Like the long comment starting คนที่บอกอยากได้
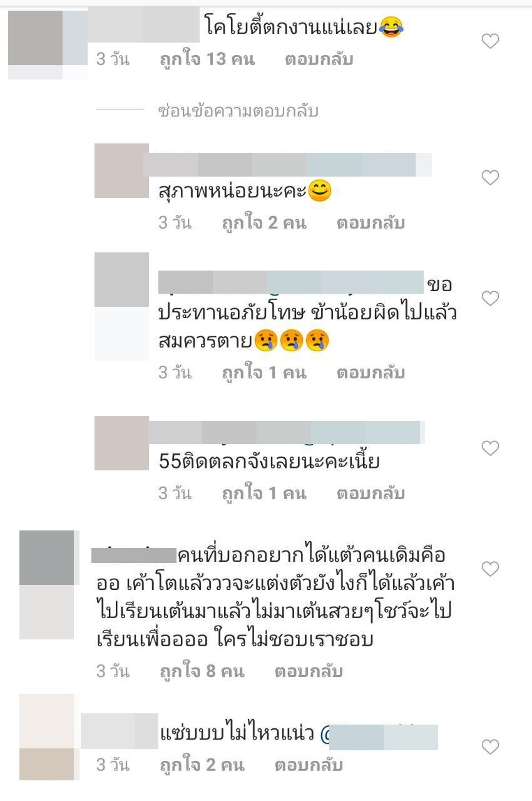The image size is (532, 801). [x=490, y=569]
